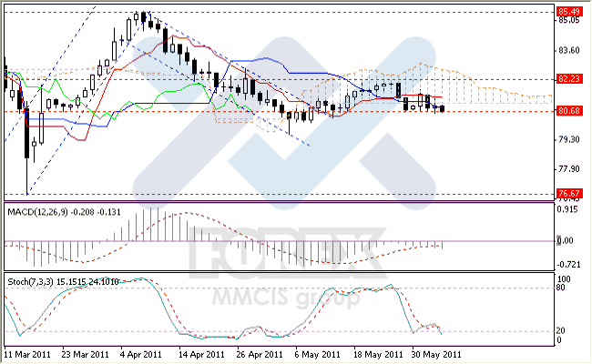This screenshot has height=364, width=592.
Task: Click the 18 May 2011 date label
Action: click(x=378, y=355)
